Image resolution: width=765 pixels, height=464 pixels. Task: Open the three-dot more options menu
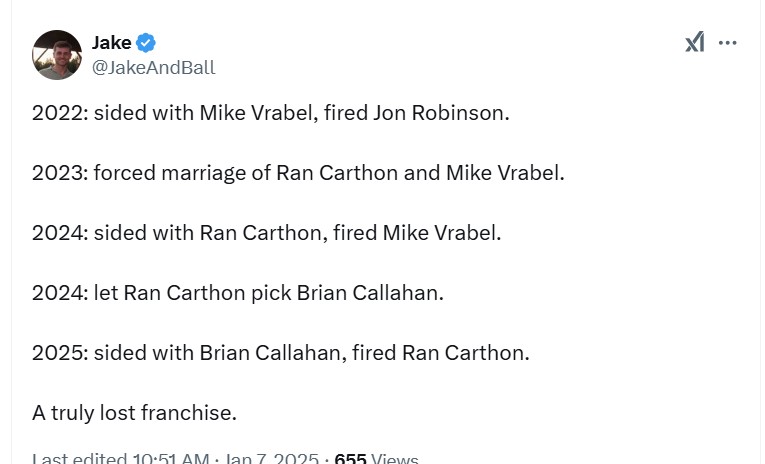point(728,42)
